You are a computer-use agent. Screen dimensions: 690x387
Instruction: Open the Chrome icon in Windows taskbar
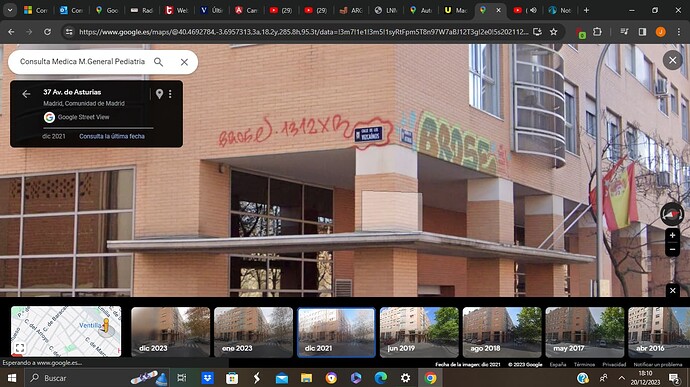[x=430, y=378]
